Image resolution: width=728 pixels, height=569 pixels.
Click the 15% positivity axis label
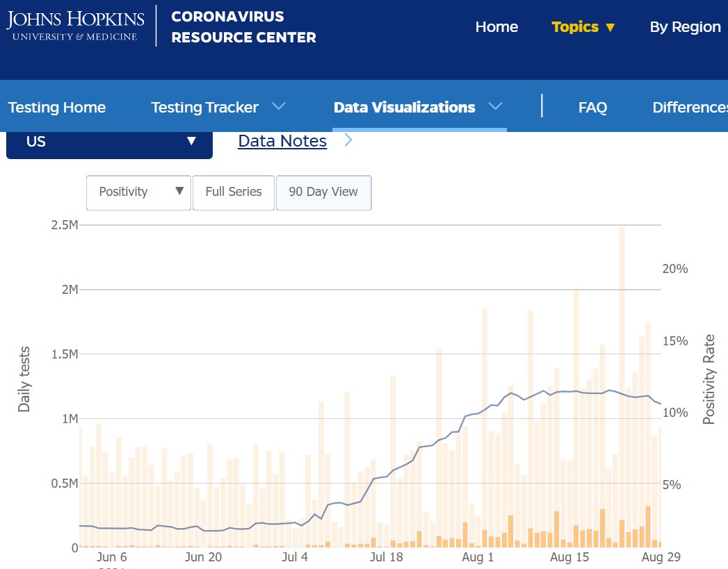[675, 341]
